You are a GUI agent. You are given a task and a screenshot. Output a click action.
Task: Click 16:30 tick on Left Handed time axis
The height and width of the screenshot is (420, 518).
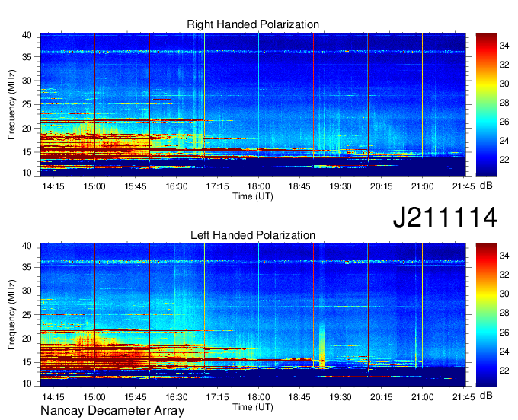pyautogui.click(x=177, y=397)
